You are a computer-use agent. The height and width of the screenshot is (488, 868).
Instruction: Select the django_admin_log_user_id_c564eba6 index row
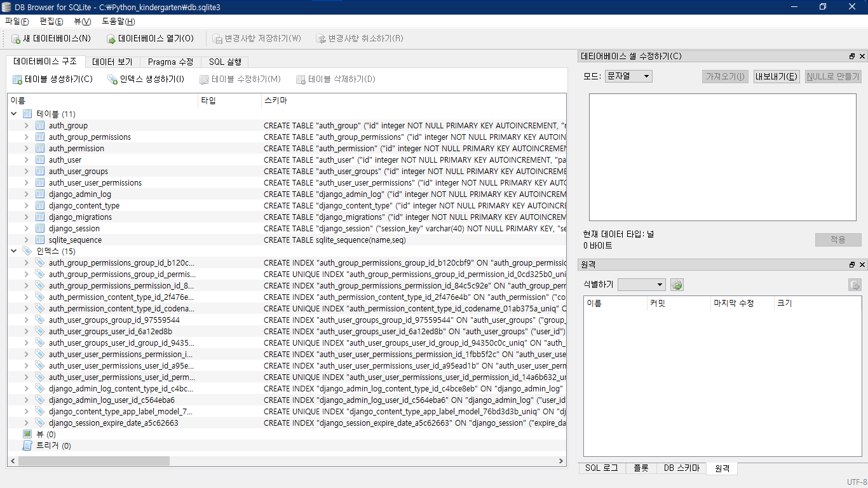(287, 400)
